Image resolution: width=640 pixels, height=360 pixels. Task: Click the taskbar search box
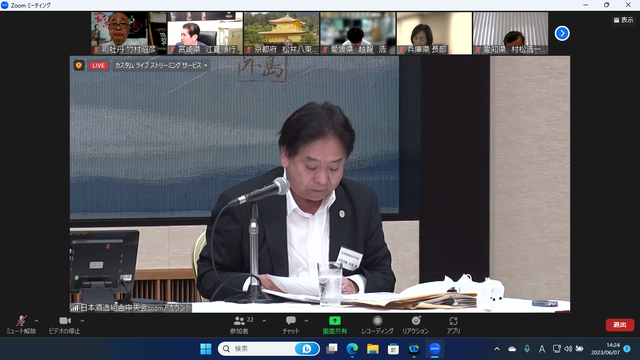click(268, 349)
